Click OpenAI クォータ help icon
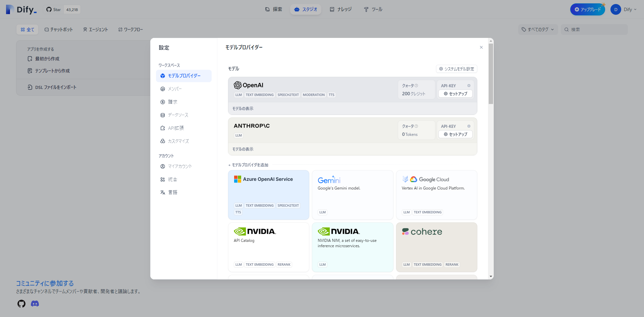 click(416, 86)
